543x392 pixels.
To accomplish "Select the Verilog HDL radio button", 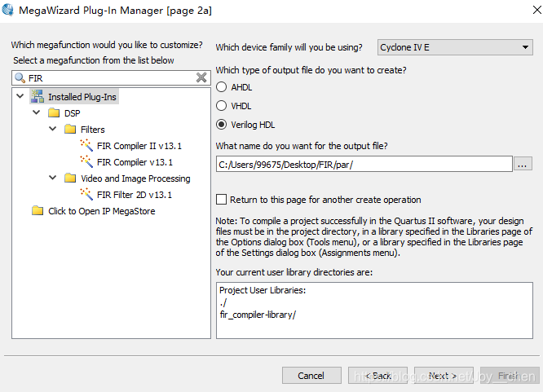I will tap(221, 125).
